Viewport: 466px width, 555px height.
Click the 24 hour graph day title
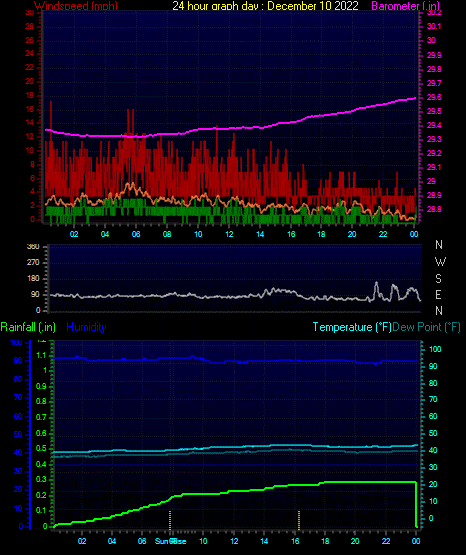coord(265,6)
